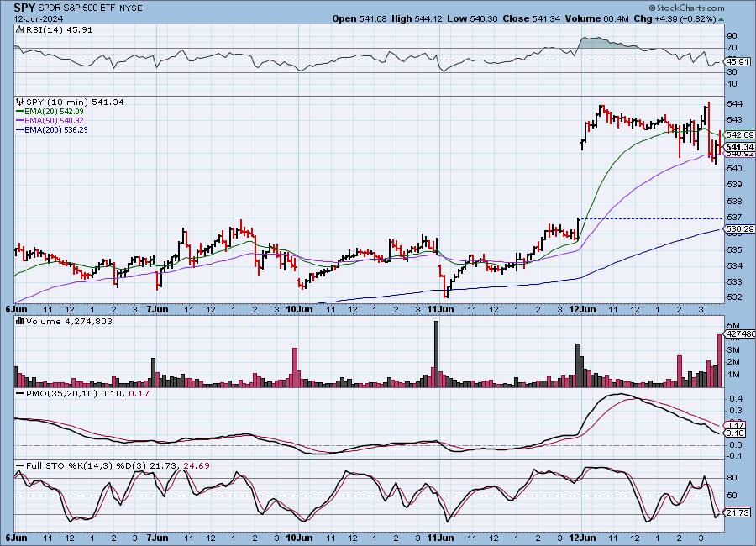Click the SPY (10 min) 541.34 label
This screenshot has width=756, height=546.
75,102
